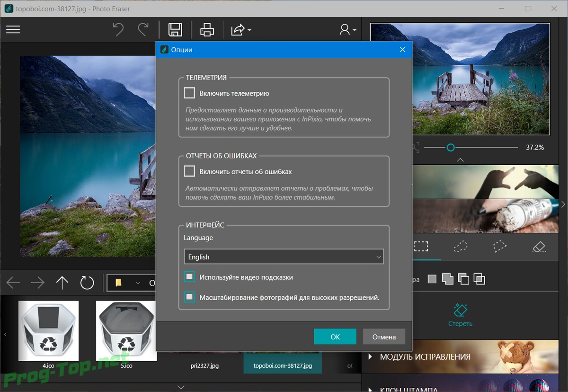Viewport: 568px width, 392px height.
Task: Redo the last action
Action: click(x=143, y=29)
